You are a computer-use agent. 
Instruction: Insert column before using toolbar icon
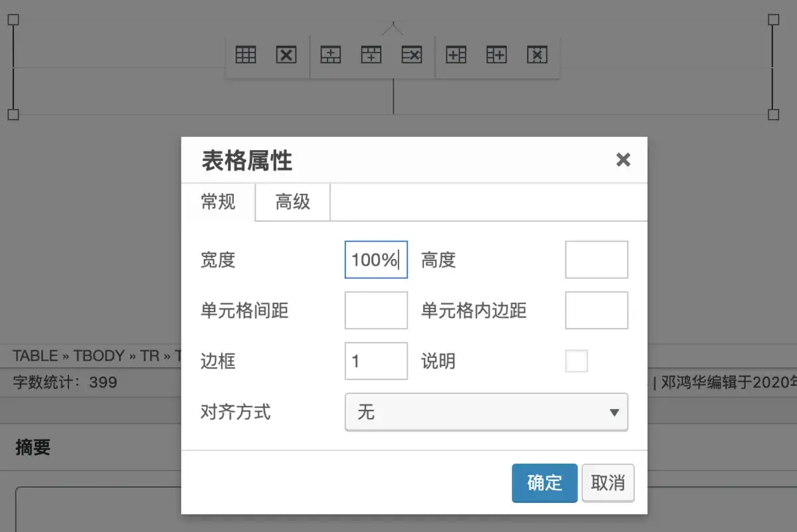click(x=456, y=55)
